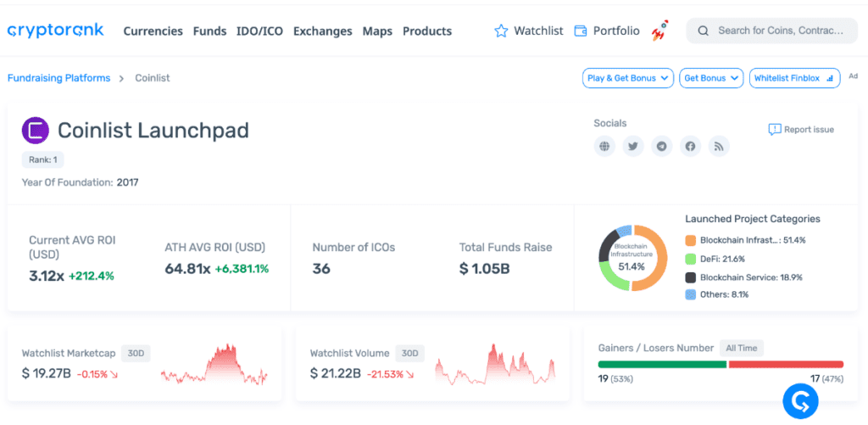Open the Coinlist website globe icon

(x=604, y=147)
